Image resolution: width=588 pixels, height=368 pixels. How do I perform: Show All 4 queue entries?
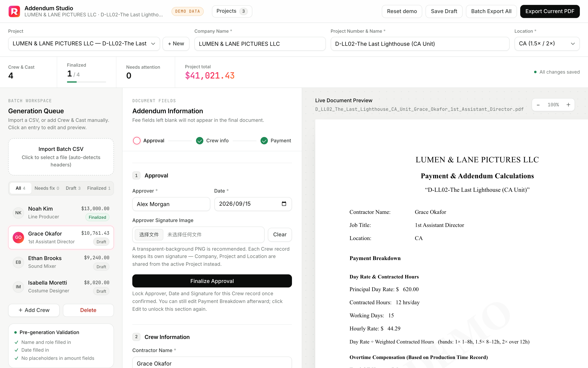[x=20, y=188]
